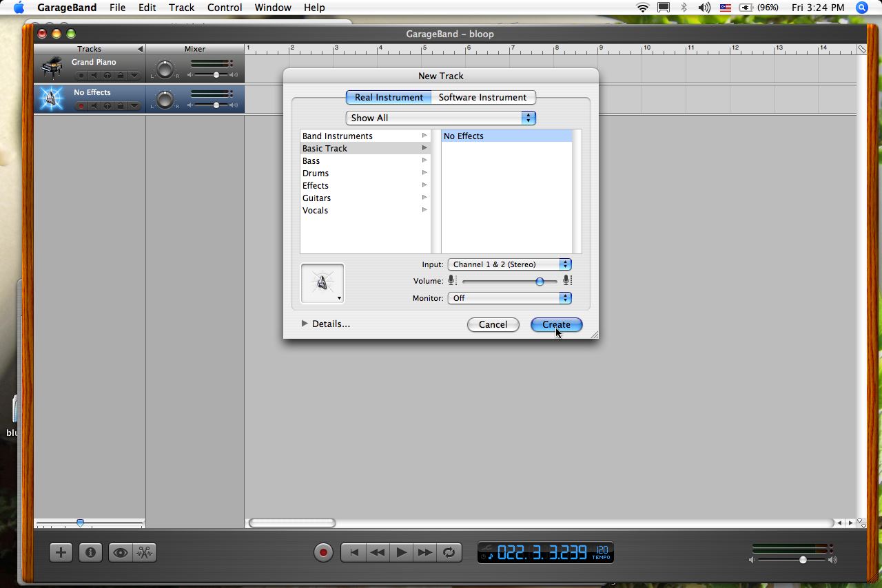The height and width of the screenshot is (588, 882).
Task: Click the system volume menu bar icon
Action: [704, 8]
